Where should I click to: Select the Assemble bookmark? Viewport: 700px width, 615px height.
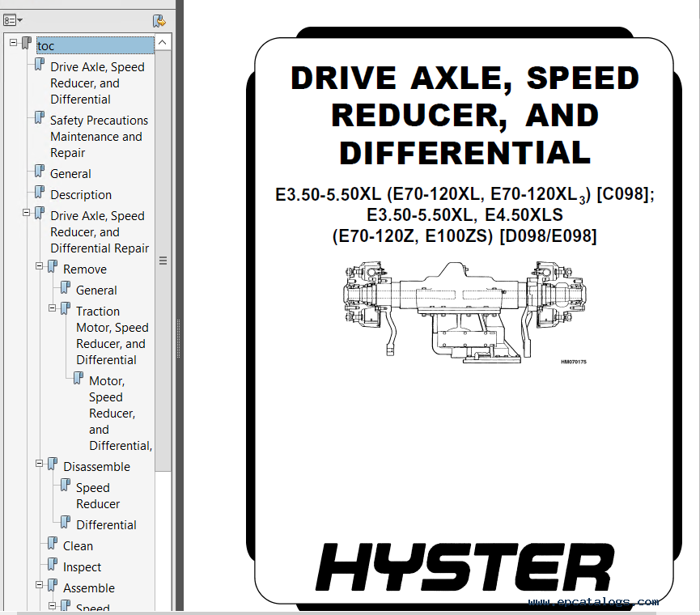click(89, 587)
